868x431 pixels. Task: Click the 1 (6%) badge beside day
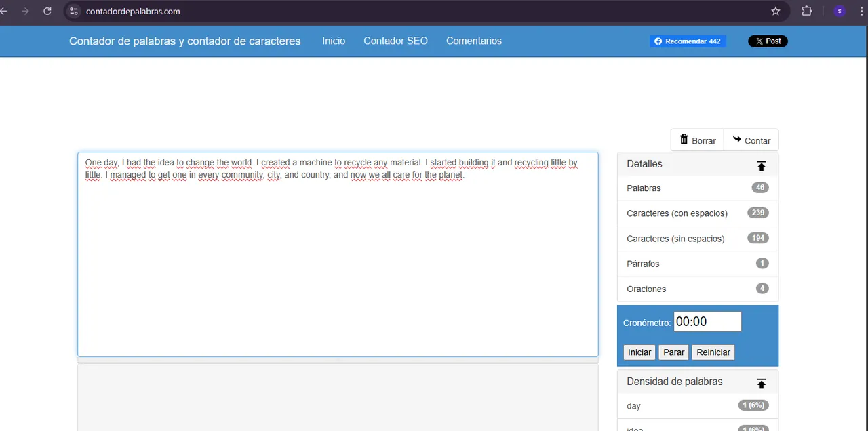coord(753,405)
